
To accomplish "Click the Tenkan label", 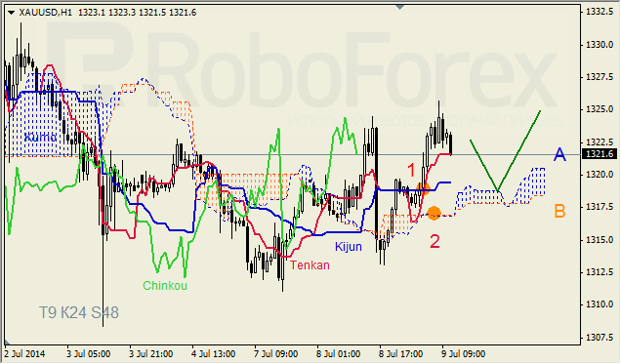I will 310,265.
